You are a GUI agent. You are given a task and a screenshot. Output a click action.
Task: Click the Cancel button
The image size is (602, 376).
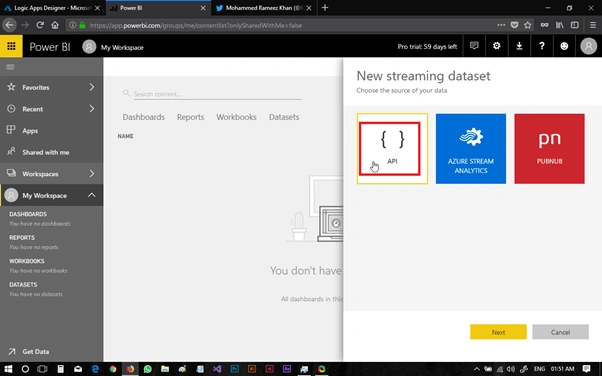560,332
